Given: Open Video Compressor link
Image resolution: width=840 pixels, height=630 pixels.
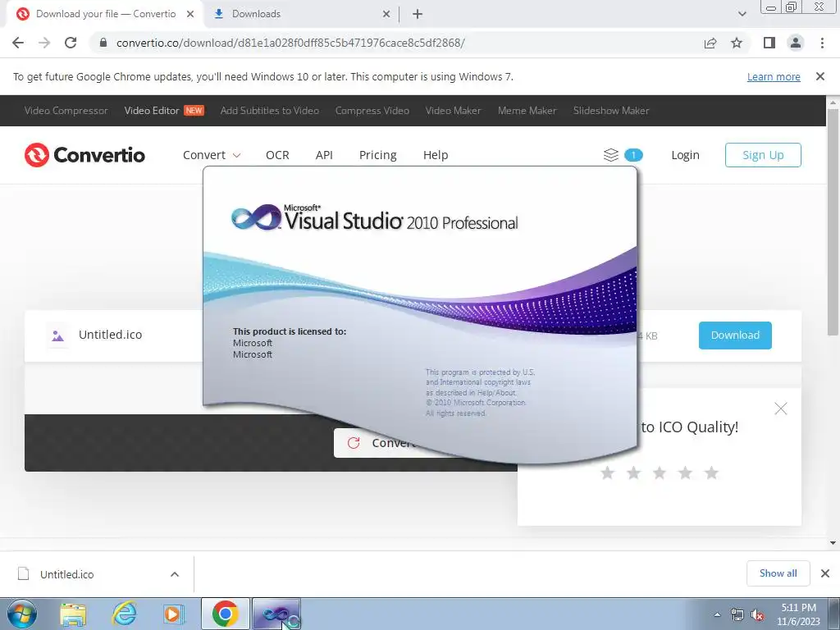Looking at the screenshot, I should 66,111.
